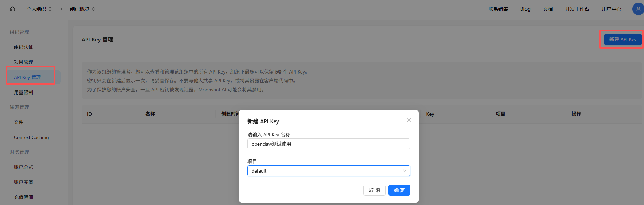This screenshot has width=644, height=205.
Task: Click the 项目 column header
Action: [501, 114]
